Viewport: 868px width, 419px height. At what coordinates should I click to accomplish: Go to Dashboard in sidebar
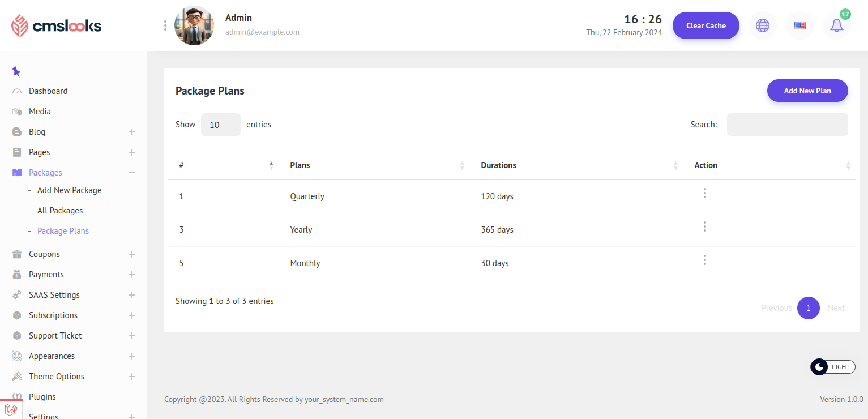(x=48, y=91)
